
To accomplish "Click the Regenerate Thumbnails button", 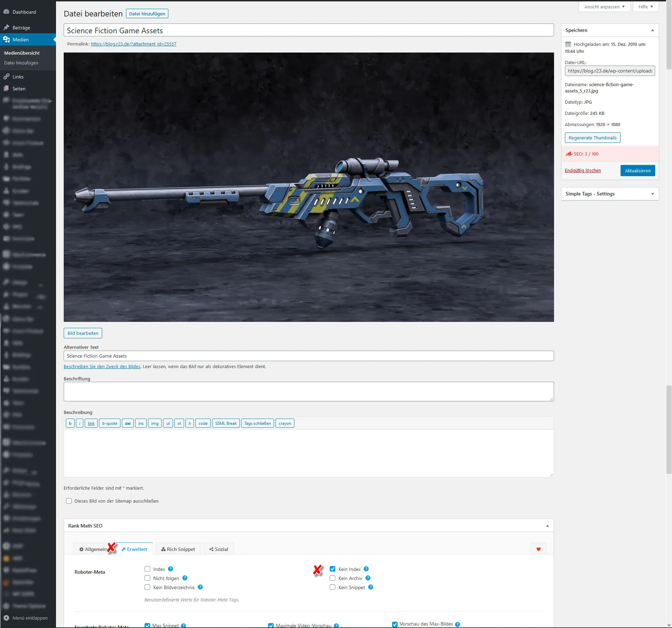I will click(593, 138).
